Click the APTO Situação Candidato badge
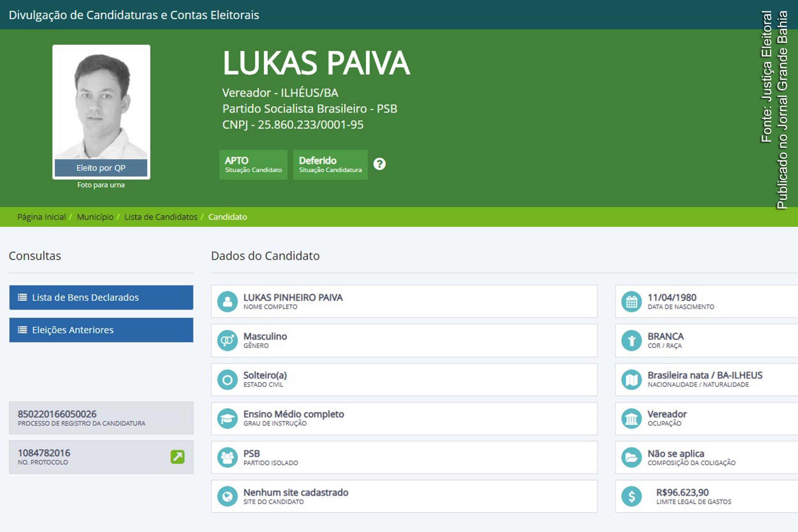Viewport: 798px width, 532px height. [253, 165]
